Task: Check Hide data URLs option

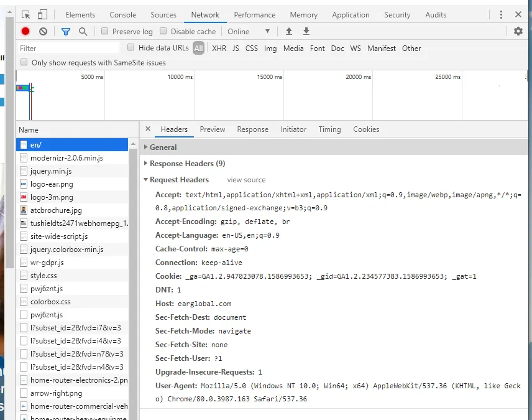Action: point(131,47)
